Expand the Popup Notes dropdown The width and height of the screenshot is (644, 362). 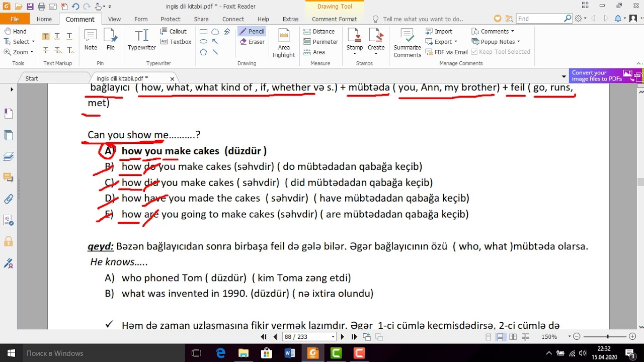(x=519, y=42)
